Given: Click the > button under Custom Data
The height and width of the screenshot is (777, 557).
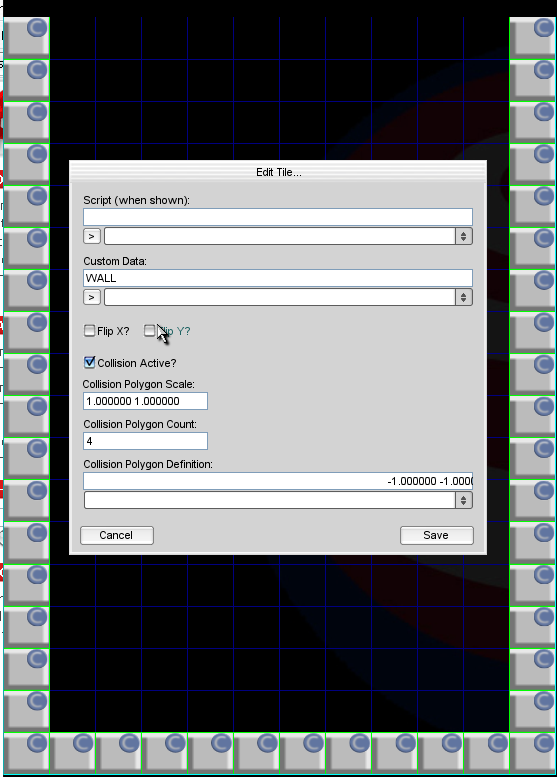Looking at the screenshot, I should click(x=92, y=297).
